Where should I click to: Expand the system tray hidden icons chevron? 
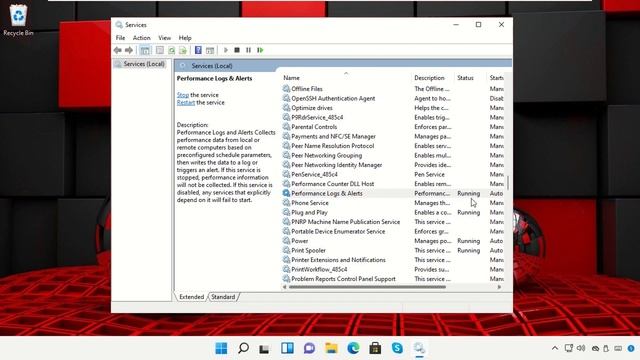click(555, 348)
